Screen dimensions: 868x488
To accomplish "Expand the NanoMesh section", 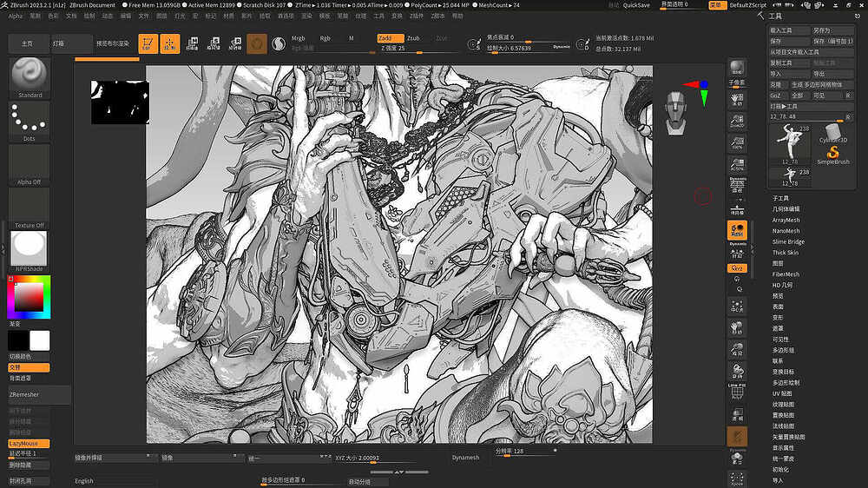I will click(786, 231).
